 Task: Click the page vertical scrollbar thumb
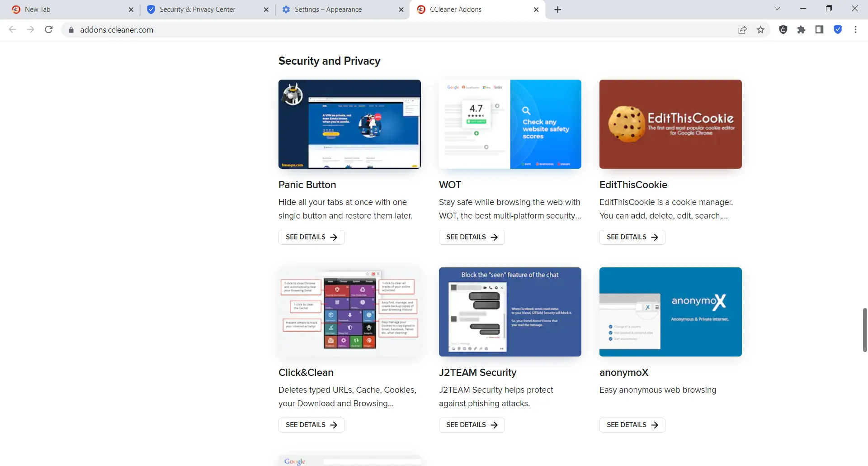(865, 330)
